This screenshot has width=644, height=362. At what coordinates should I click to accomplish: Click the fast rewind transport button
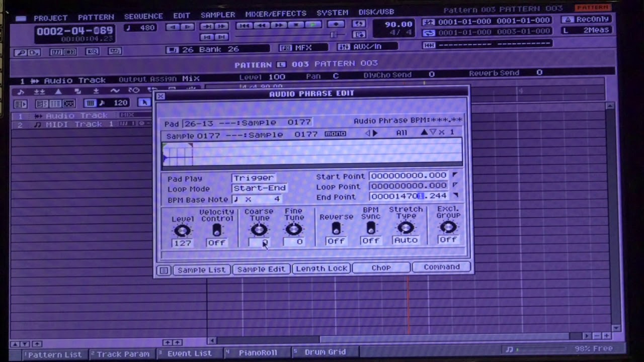[x=261, y=25]
